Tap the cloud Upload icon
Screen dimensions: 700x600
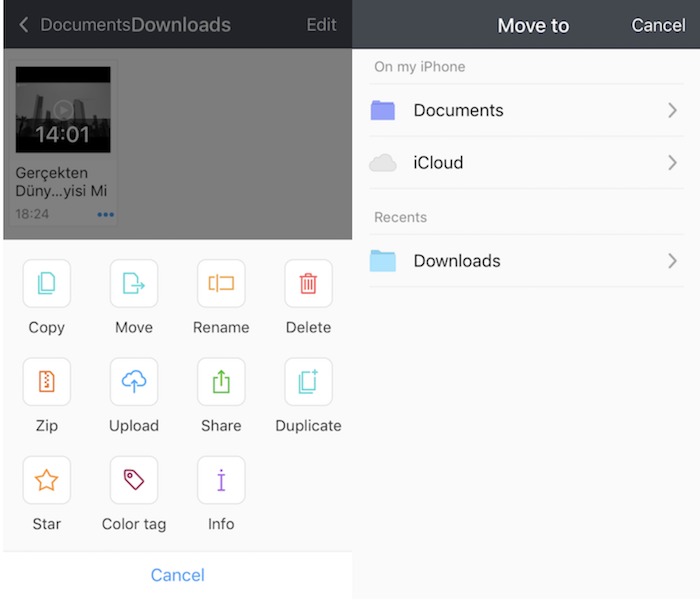coord(134,382)
